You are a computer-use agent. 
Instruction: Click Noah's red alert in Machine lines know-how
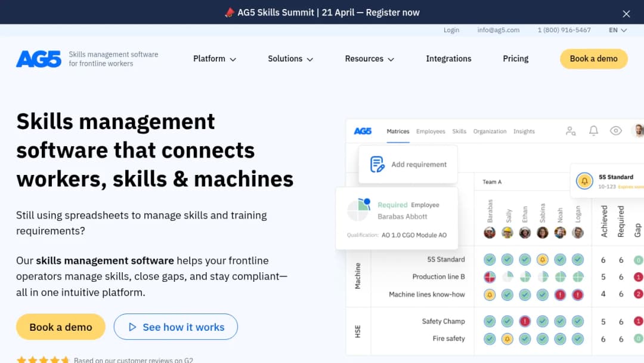(x=560, y=295)
